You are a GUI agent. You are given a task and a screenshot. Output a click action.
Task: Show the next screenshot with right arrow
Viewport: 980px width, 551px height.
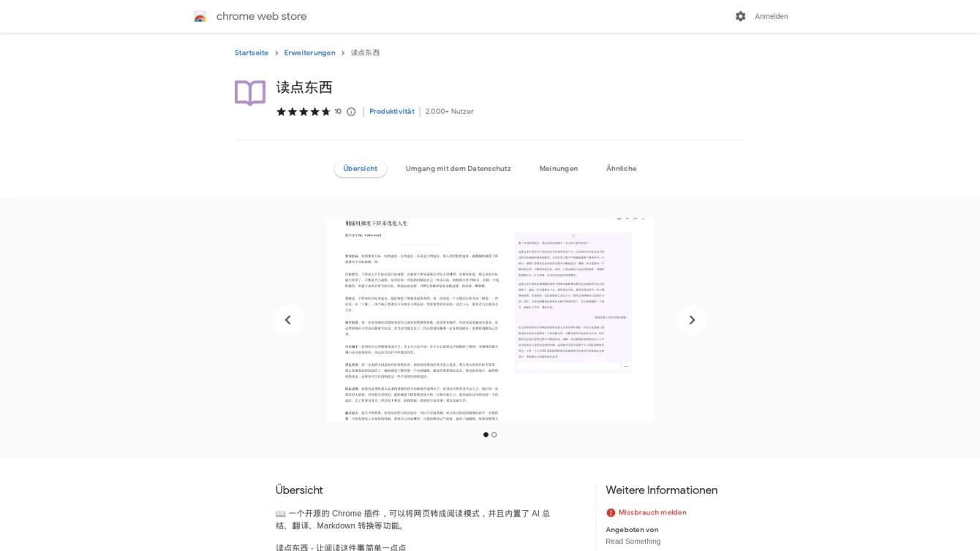(692, 320)
